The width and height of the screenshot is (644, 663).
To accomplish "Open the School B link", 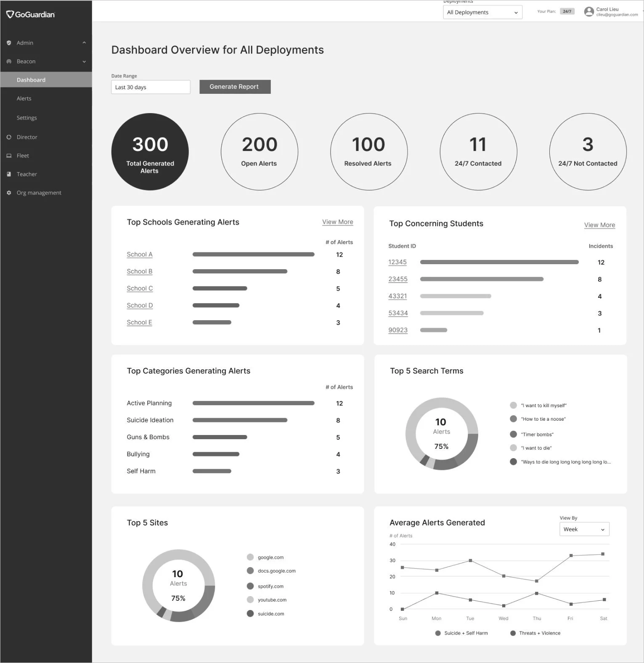I will tap(140, 271).
